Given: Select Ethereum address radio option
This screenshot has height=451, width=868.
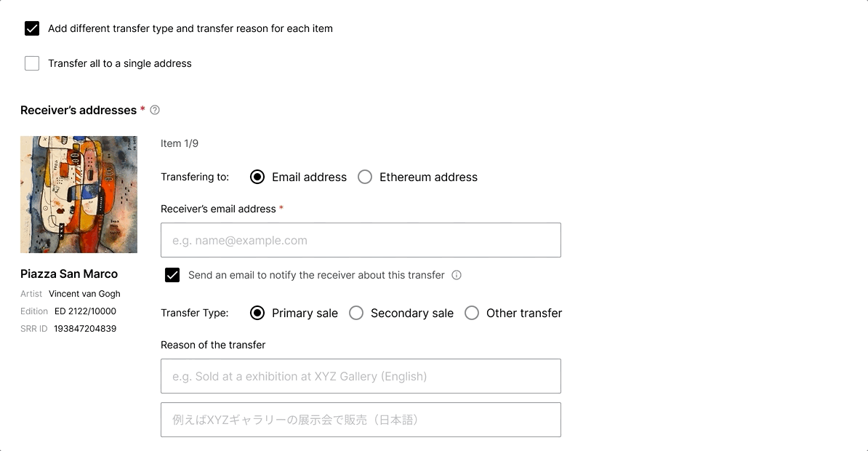Looking at the screenshot, I should [365, 177].
